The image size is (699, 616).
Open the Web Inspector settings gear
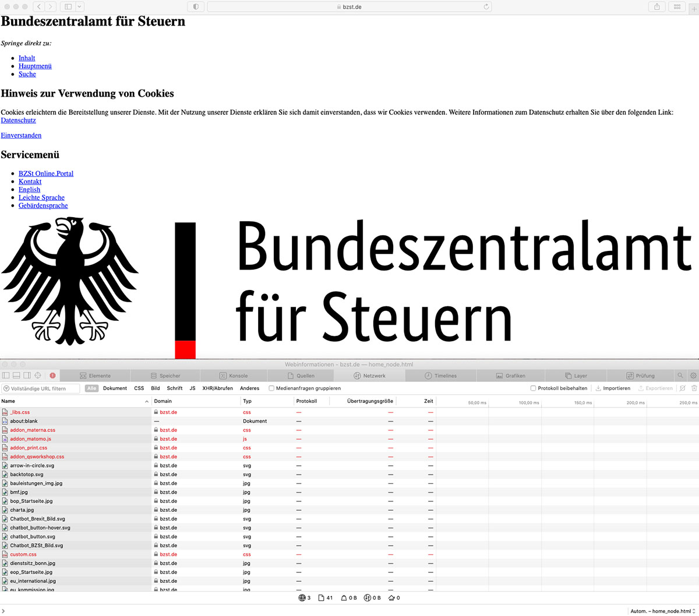[693, 375]
